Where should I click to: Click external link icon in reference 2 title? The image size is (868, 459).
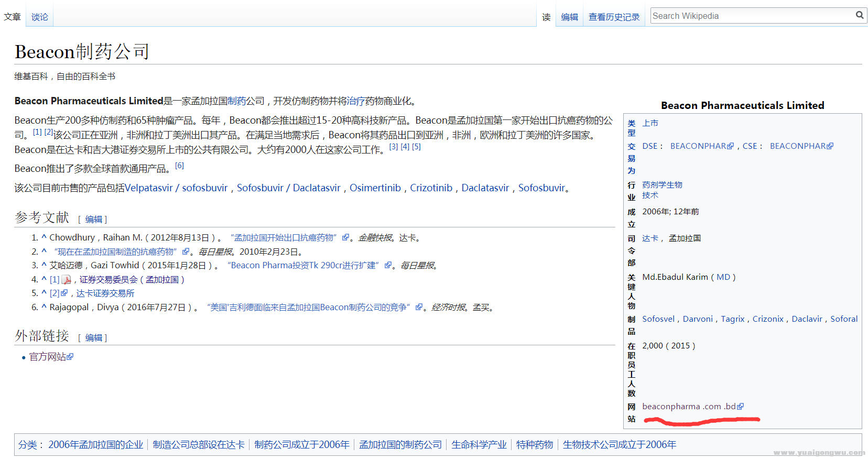coord(186,252)
